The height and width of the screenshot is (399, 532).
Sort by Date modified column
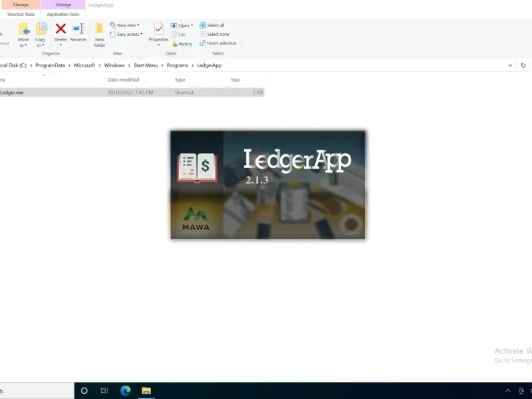click(123, 80)
